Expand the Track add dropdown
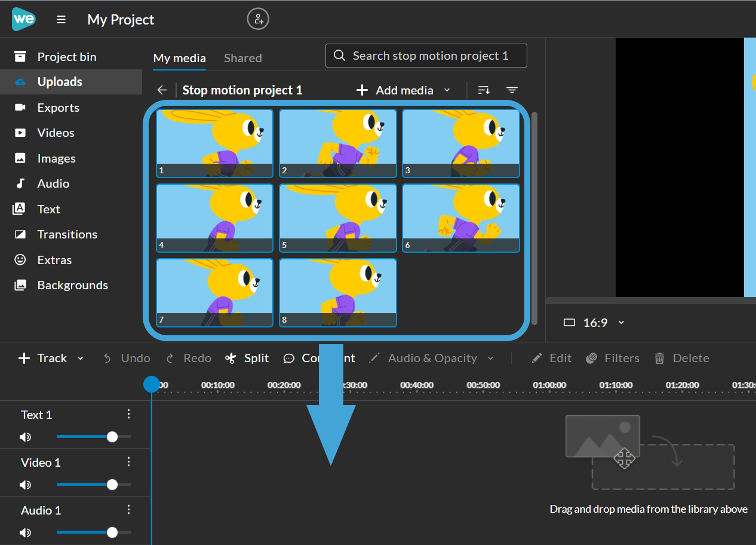Image resolution: width=756 pixels, height=545 pixels. 80,359
